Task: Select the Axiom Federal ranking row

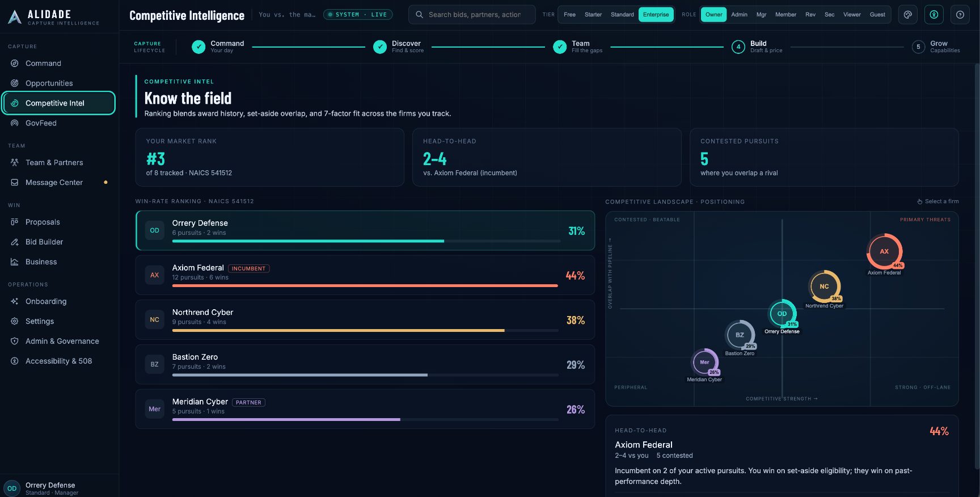Action: 365,275
